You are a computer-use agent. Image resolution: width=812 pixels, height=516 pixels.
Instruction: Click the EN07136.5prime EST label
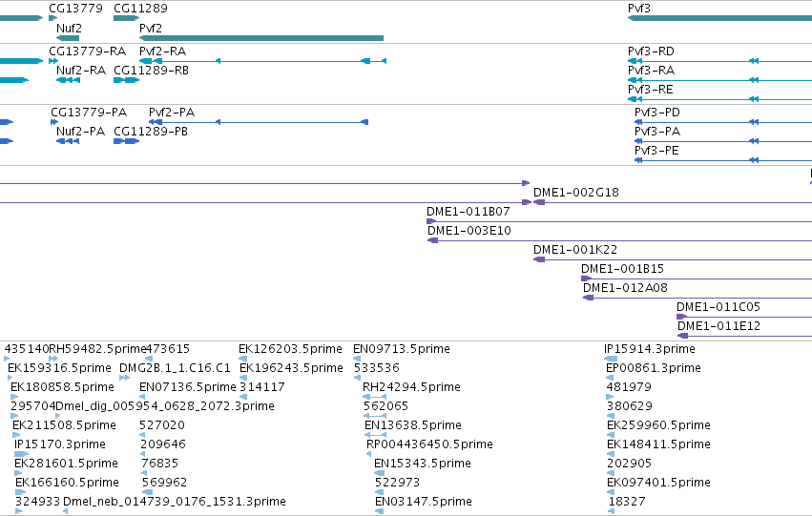[187, 387]
